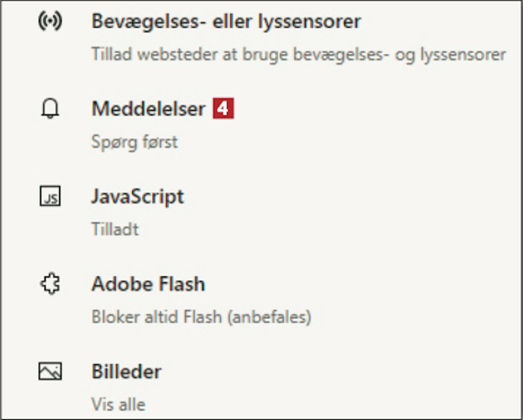Click the red 4 badge next to Meddelelser
523x420 pixels.
click(223, 109)
